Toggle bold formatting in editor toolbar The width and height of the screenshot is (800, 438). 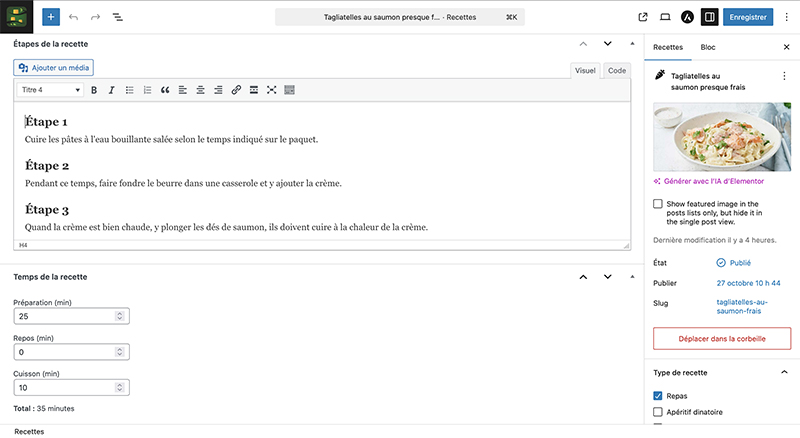(x=94, y=90)
